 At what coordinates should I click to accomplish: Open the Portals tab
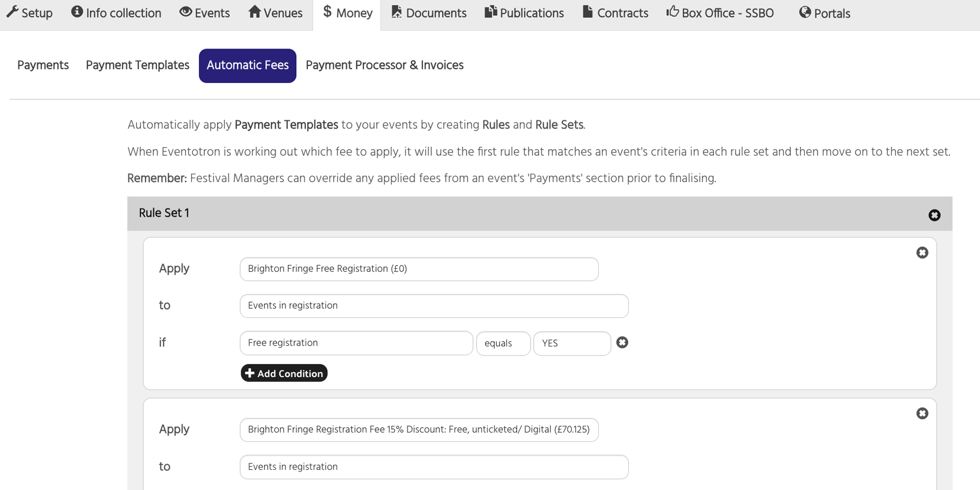[x=825, y=13]
